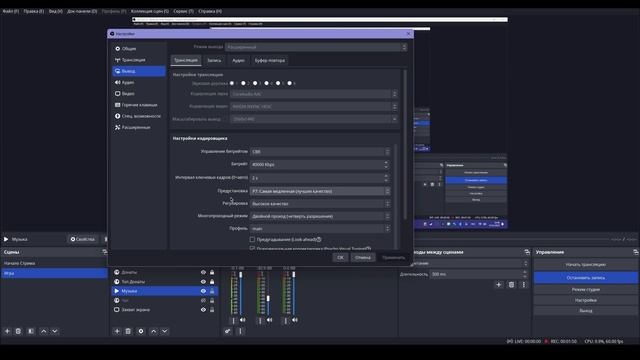Pop out the Управление dock panel
Viewport: 640px width, 360px height.
[635, 252]
